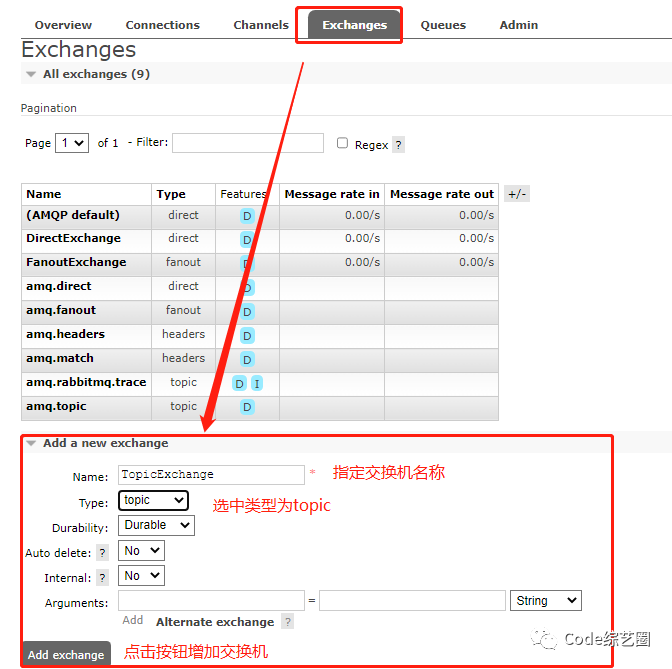The image size is (672, 669).
Task: Click the I feature badge of amq.rabbitmq.trace
Action: pyautogui.click(x=257, y=384)
